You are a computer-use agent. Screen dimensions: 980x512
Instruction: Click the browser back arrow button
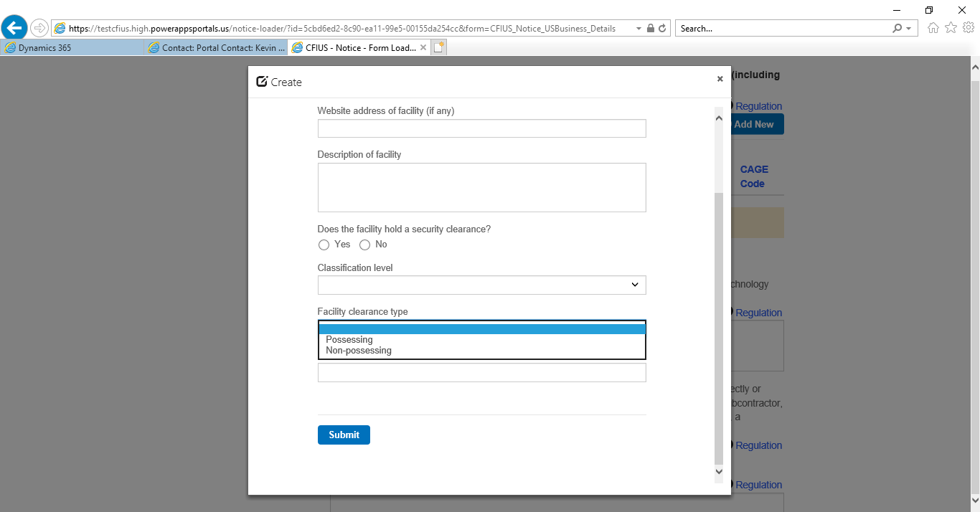click(x=14, y=28)
